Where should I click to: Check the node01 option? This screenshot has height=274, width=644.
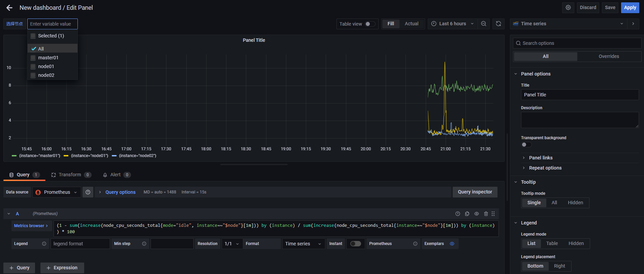[x=33, y=66]
